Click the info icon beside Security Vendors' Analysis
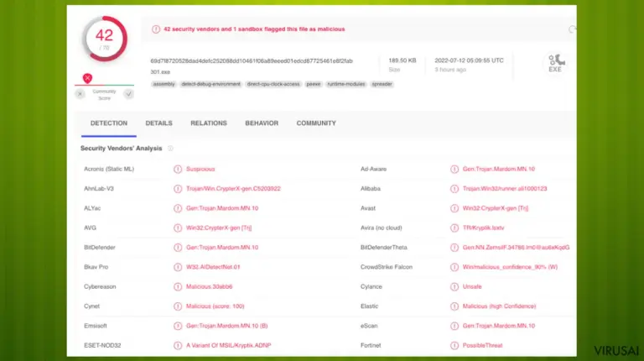644x361 pixels. pos(170,148)
